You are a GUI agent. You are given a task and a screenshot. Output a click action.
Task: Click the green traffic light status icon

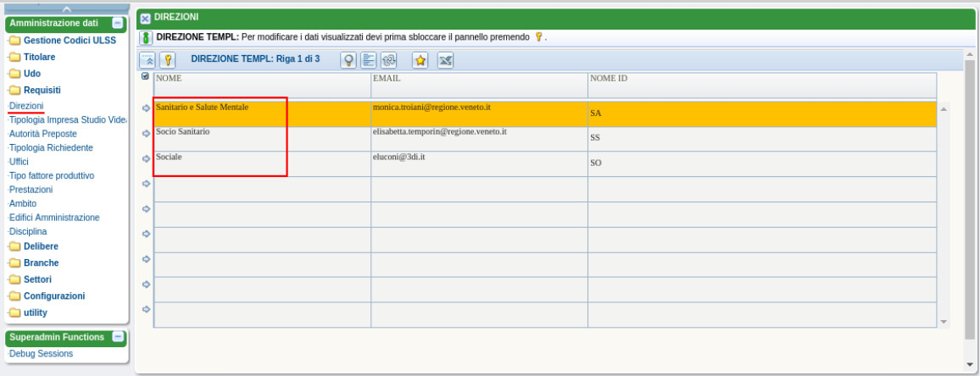point(146,37)
